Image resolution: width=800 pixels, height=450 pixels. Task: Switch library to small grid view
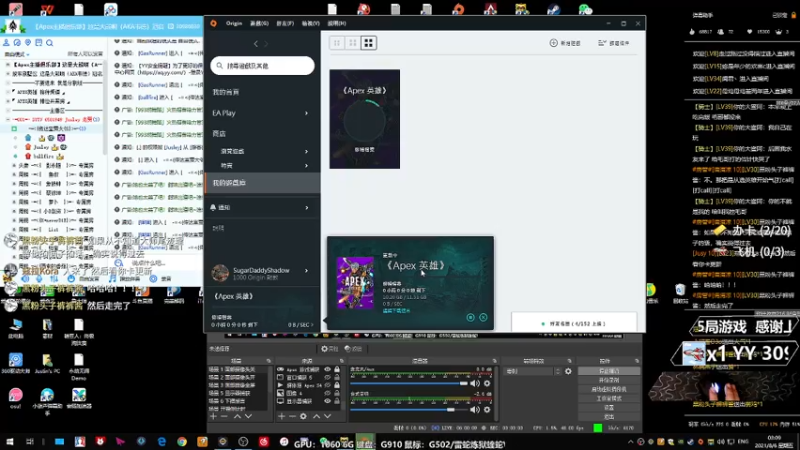[x=337, y=43]
